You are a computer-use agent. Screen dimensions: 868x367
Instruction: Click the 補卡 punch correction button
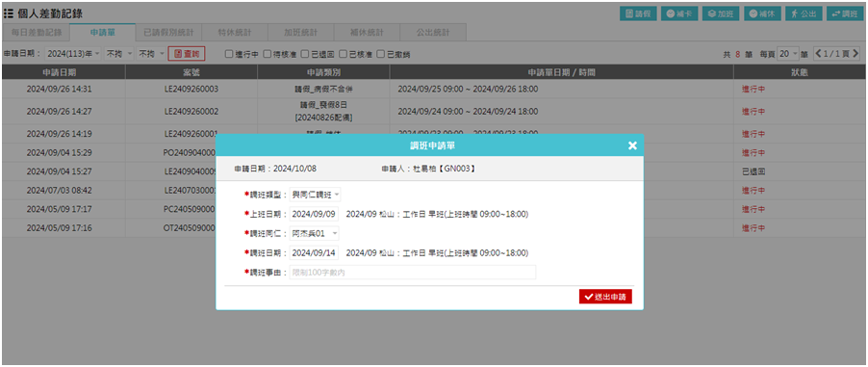[x=679, y=13]
